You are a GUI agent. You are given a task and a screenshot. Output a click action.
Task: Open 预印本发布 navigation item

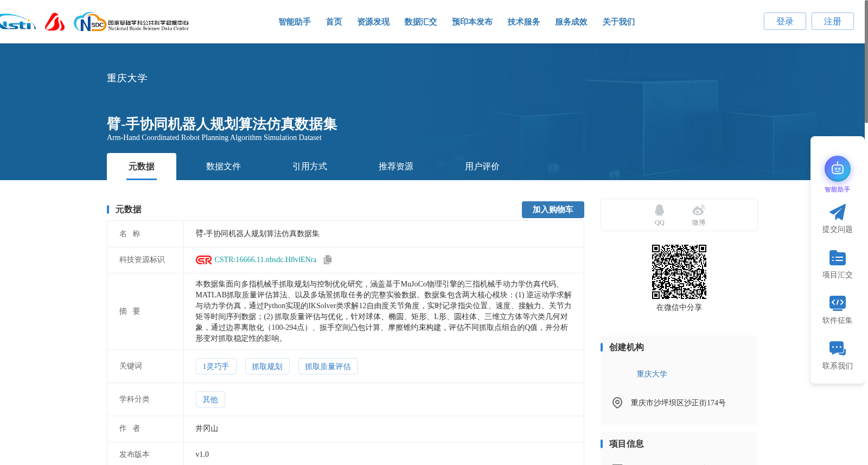pyautogui.click(x=472, y=22)
